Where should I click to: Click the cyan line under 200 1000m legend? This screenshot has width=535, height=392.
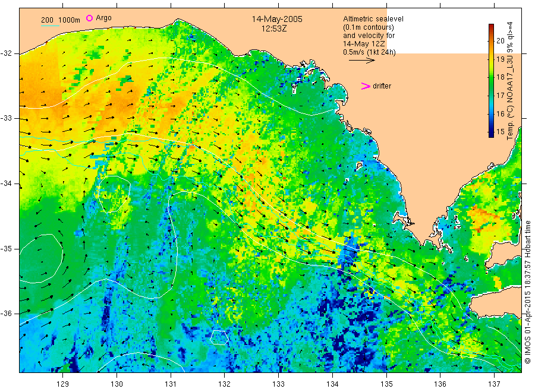tap(50, 26)
